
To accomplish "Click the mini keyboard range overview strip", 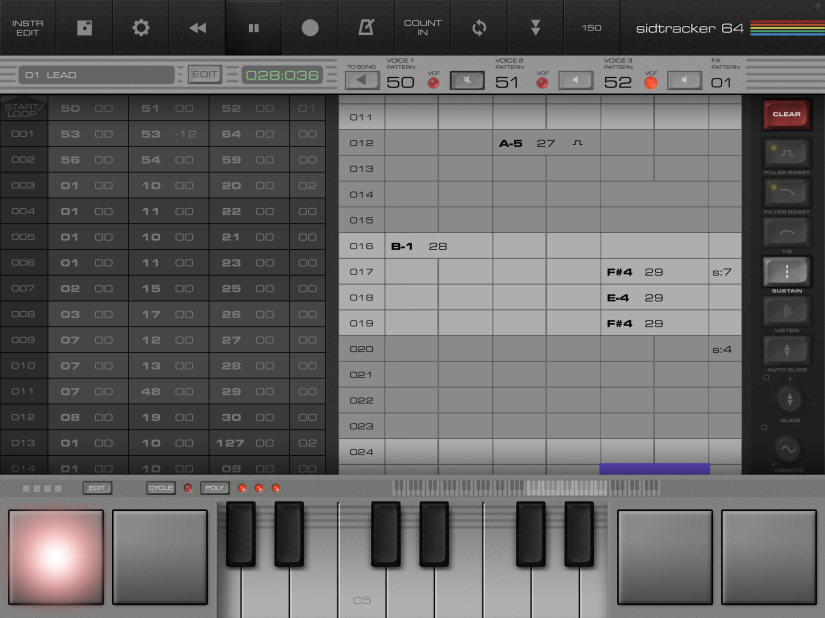I will coord(526,488).
